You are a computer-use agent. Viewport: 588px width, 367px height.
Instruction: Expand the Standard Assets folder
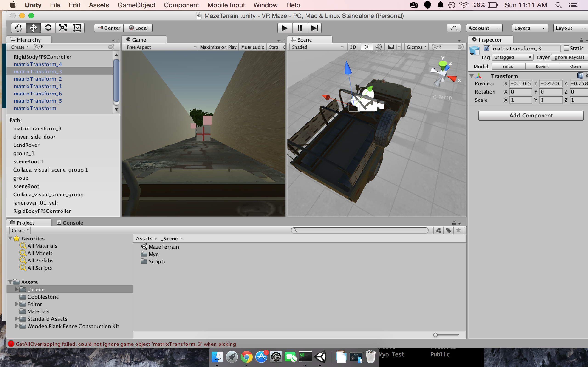[17, 319]
